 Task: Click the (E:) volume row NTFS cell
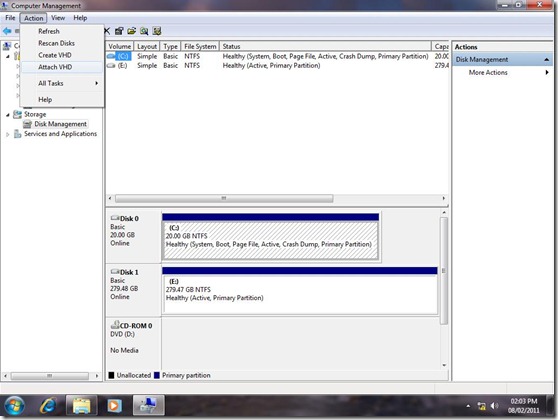tap(192, 65)
